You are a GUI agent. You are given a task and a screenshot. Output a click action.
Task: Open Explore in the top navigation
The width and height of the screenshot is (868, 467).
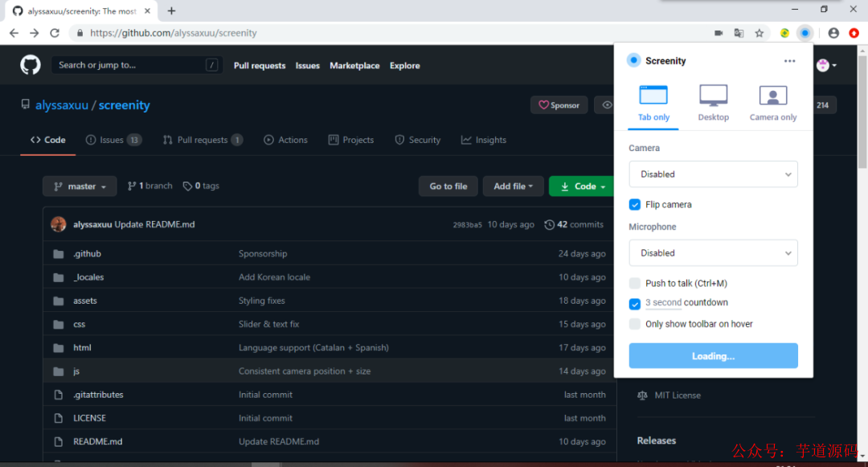[404, 65]
